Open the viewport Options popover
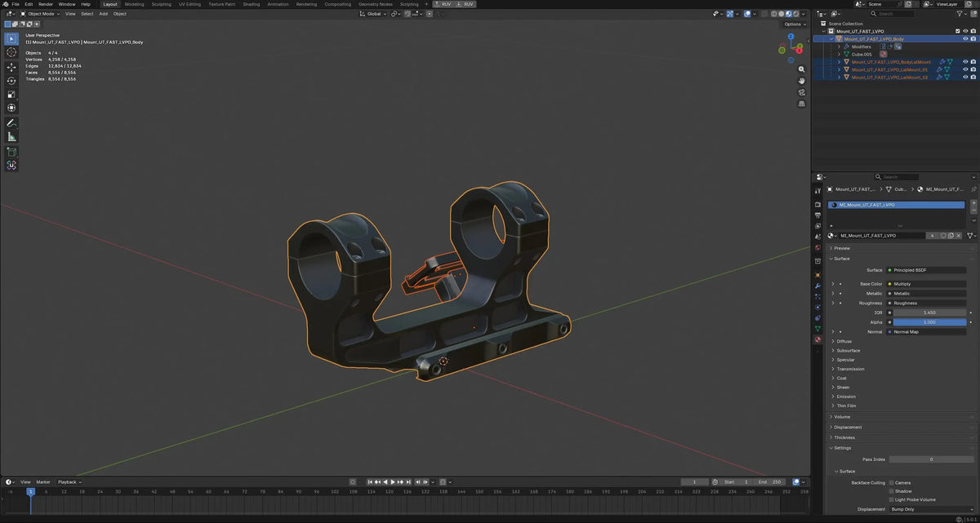The height and width of the screenshot is (523, 980). (x=794, y=24)
